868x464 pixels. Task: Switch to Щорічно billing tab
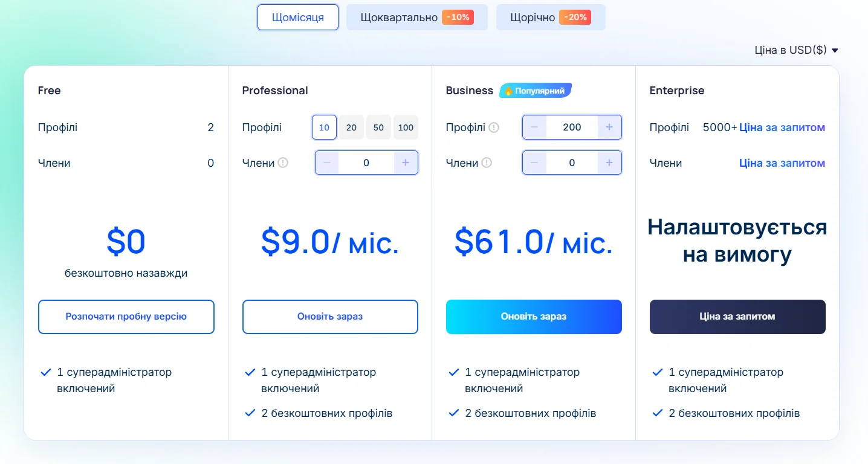pyautogui.click(x=551, y=17)
